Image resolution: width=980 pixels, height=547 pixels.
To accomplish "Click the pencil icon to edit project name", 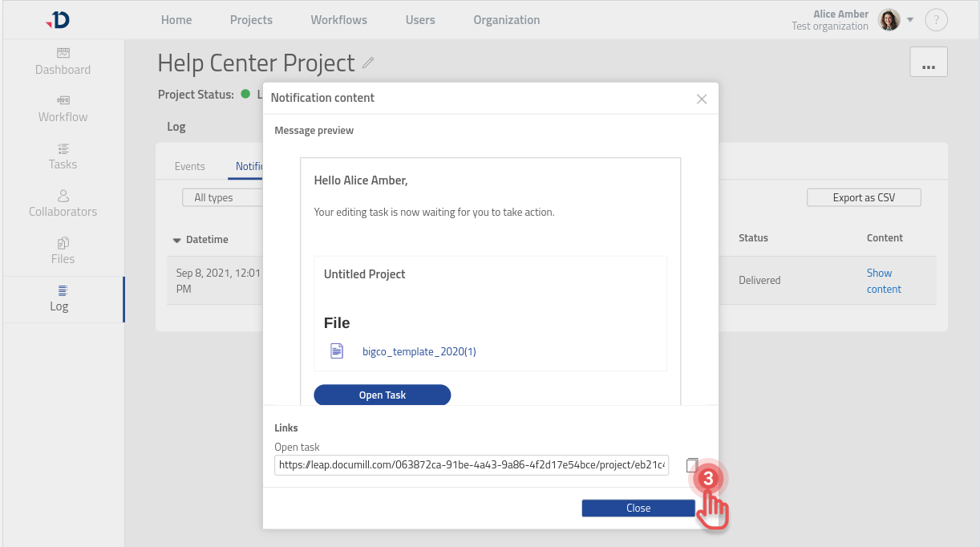I will click(x=368, y=63).
